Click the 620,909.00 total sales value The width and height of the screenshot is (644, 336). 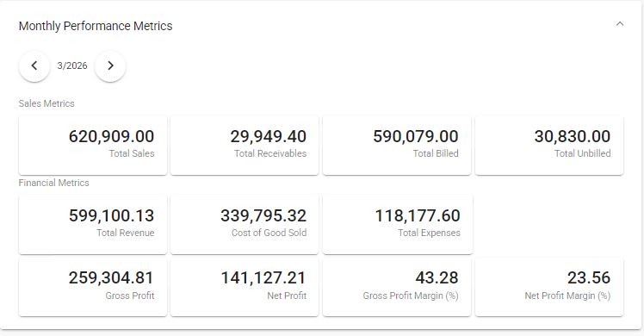(x=111, y=136)
